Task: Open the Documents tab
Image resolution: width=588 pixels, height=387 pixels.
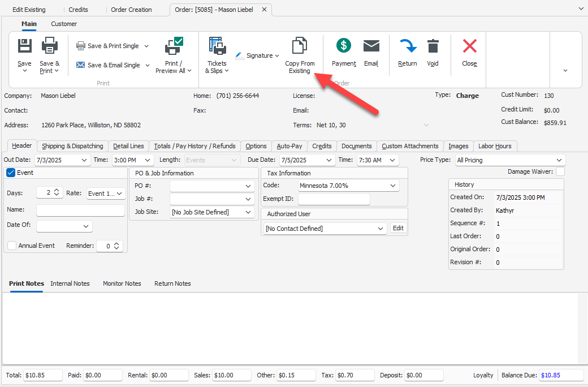Action: [357, 146]
